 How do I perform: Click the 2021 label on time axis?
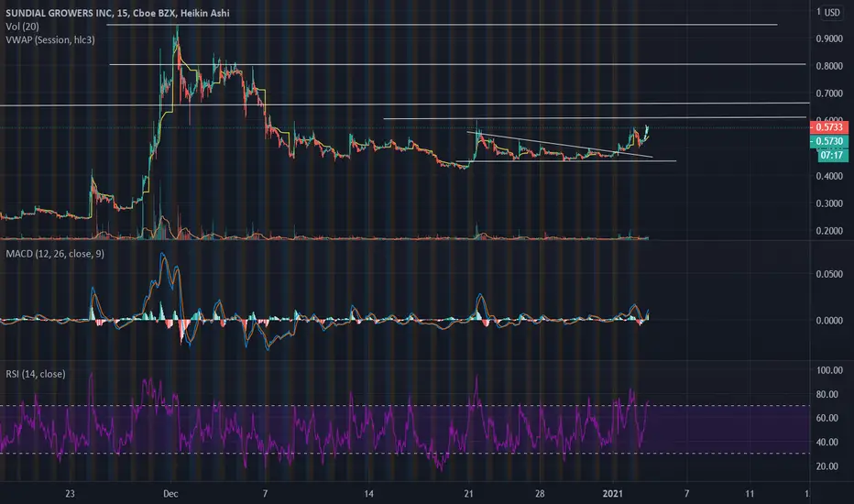(613, 494)
